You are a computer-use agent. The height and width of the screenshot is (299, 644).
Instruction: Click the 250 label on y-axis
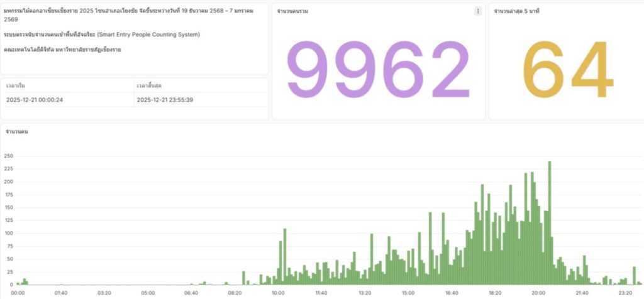8,156
